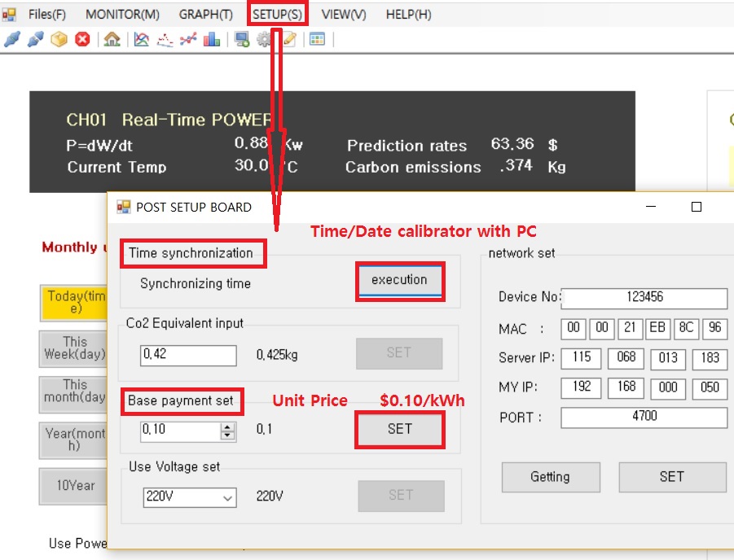Screen dimensions: 734x560
Task: Click the MY IP field 000
Action: 668,387
